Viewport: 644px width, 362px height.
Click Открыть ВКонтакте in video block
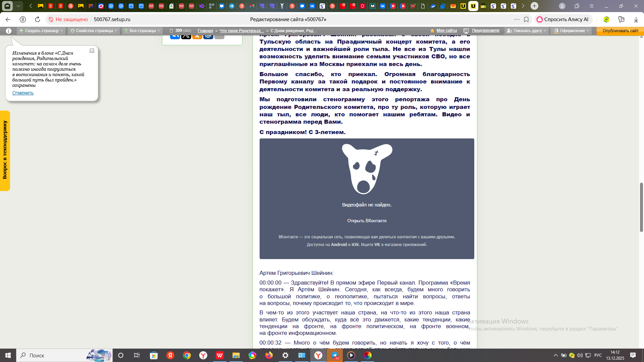[x=367, y=221]
